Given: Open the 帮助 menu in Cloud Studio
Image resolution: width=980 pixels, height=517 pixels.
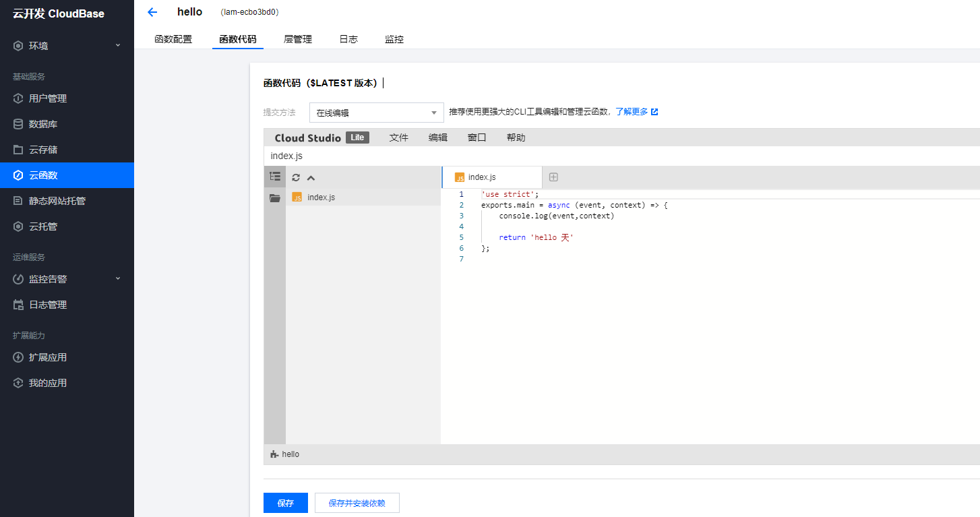Looking at the screenshot, I should coord(516,137).
